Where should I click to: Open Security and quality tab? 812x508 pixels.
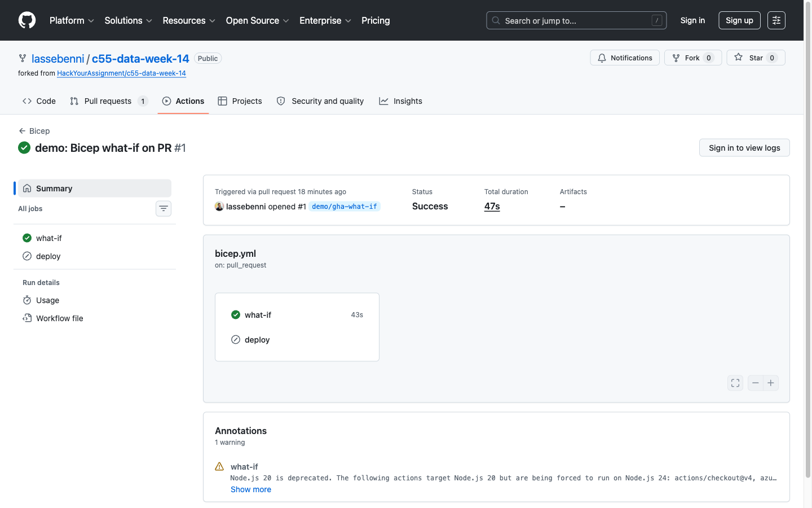320,101
